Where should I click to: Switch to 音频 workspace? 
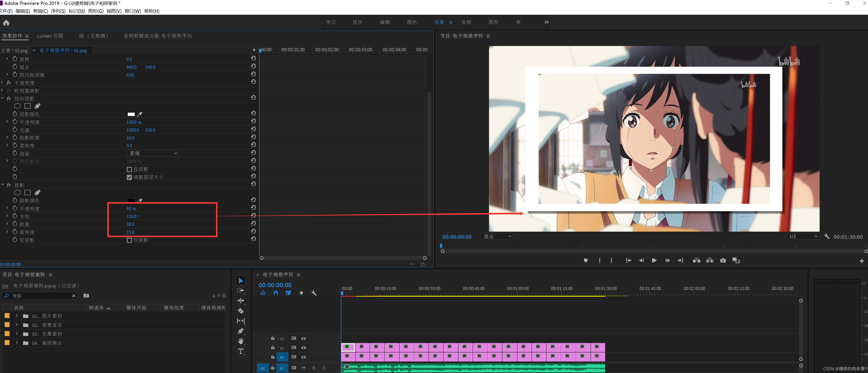pos(466,22)
